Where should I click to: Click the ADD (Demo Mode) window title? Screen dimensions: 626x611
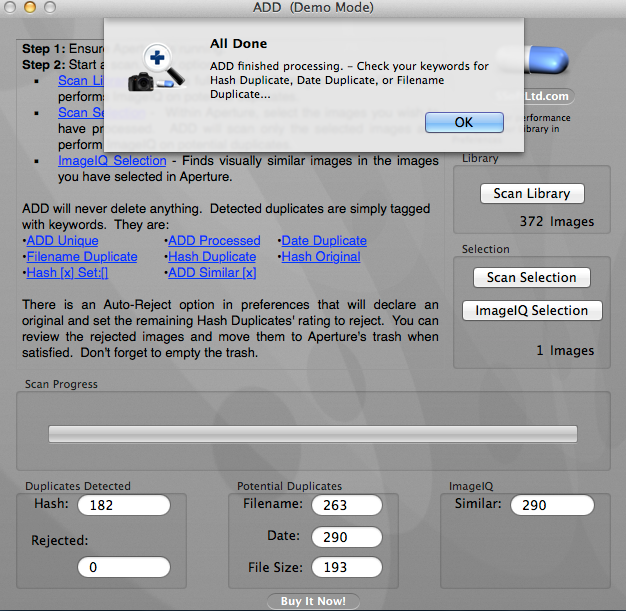point(313,8)
